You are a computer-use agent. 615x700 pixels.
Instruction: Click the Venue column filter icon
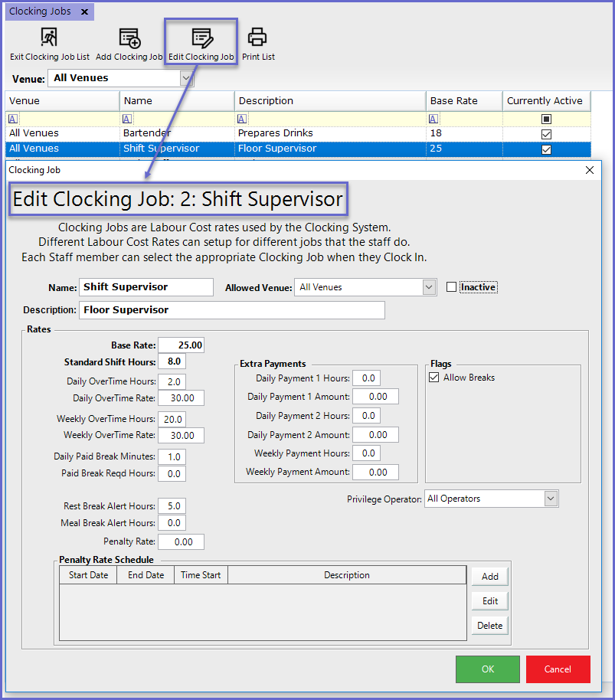point(14,119)
